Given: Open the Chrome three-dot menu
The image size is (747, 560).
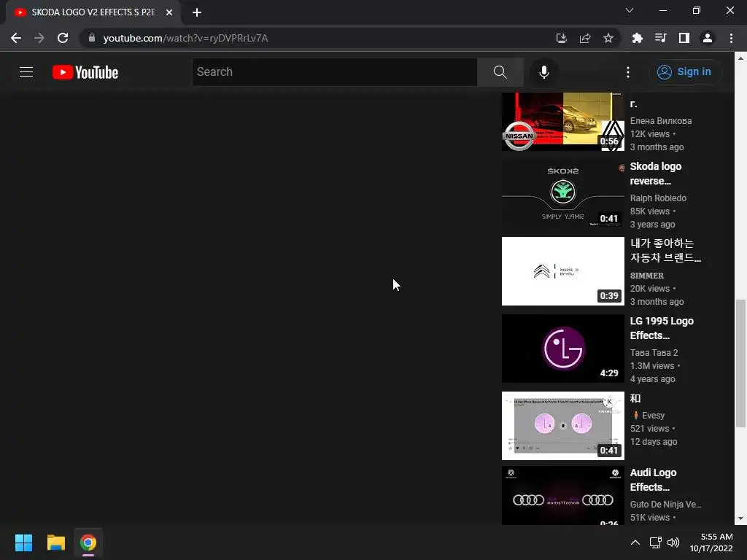Looking at the screenshot, I should click(731, 38).
